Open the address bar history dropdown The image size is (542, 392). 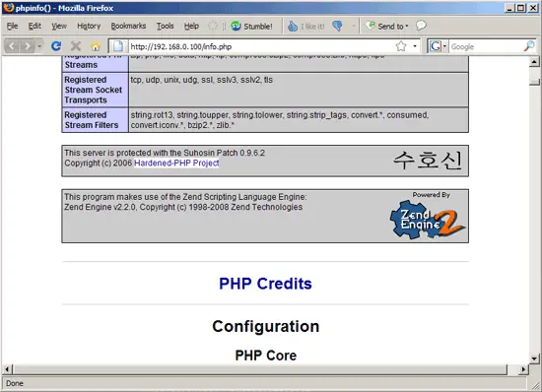click(415, 46)
